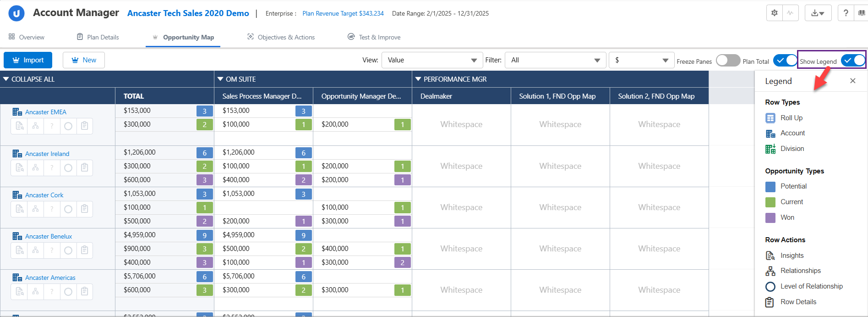The width and height of the screenshot is (868, 317).
Task: Open the View dropdown showing Value
Action: pos(432,60)
